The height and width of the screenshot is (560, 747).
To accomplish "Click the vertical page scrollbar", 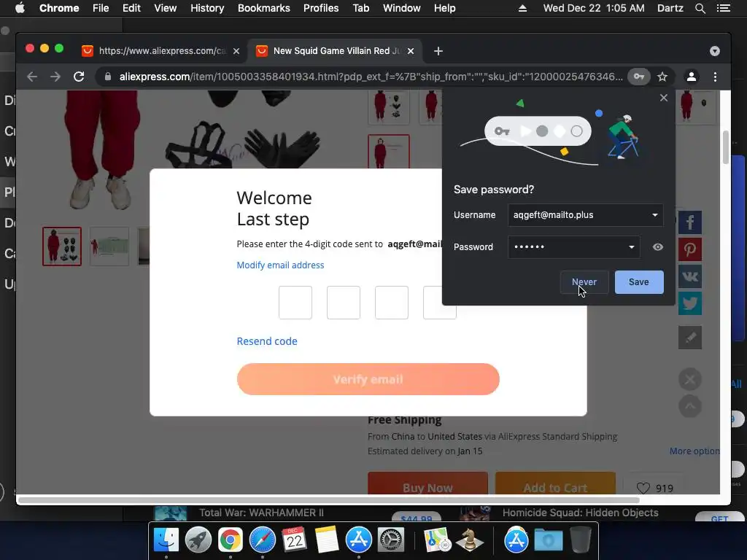I will tap(726, 147).
